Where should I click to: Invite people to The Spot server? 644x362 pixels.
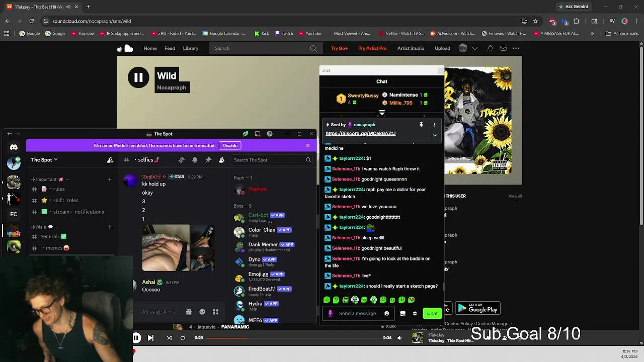click(x=110, y=160)
